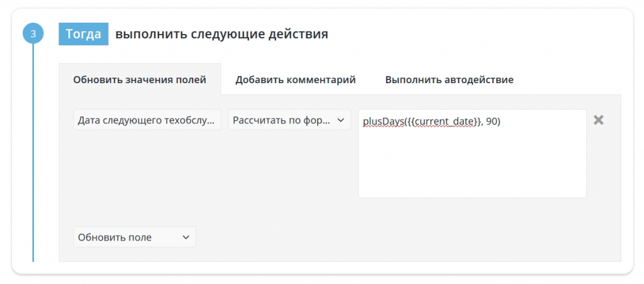This screenshot has width=644, height=284.
Task: Open the Дата следующего техобслуживания field selector
Action: [x=147, y=120]
